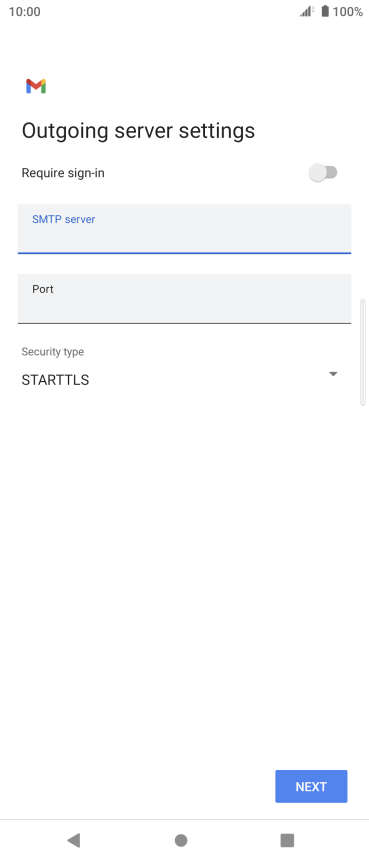Select the Port input field
369x862 pixels.
(x=184, y=299)
